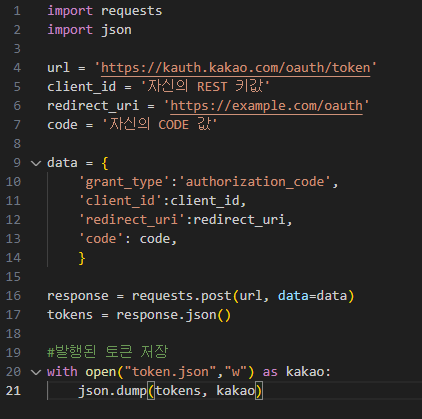Click 'url' variable on line 4
422x419 pixels.
click(x=58, y=68)
